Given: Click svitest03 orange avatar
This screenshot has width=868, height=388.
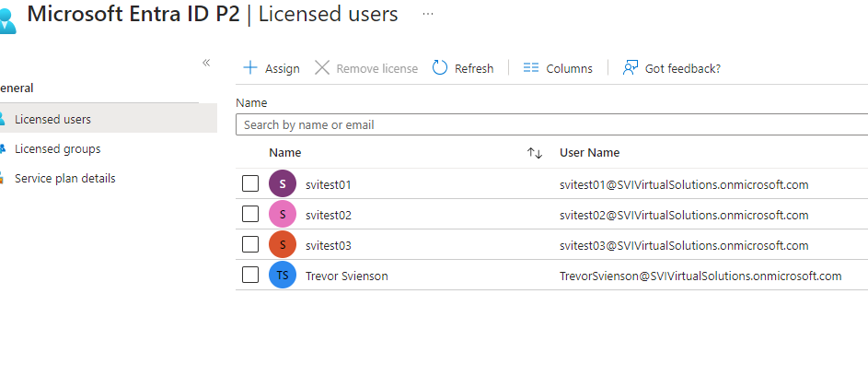Looking at the screenshot, I should click(x=283, y=245).
